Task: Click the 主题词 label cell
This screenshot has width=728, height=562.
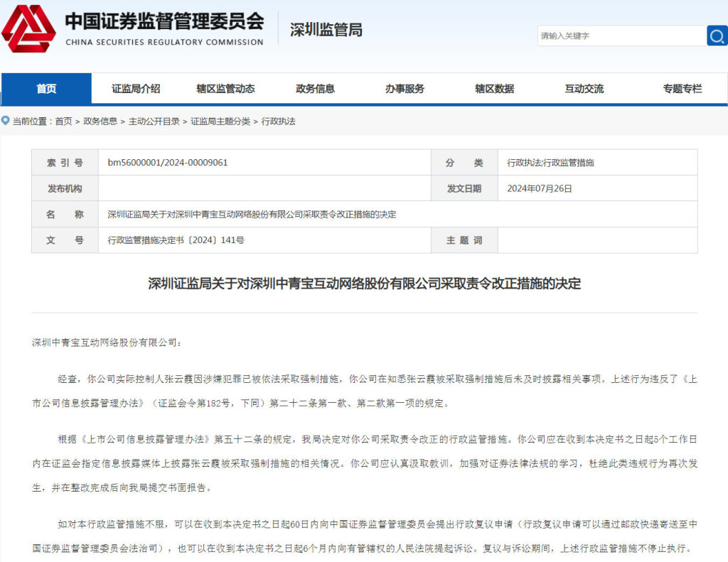Action: tap(464, 240)
